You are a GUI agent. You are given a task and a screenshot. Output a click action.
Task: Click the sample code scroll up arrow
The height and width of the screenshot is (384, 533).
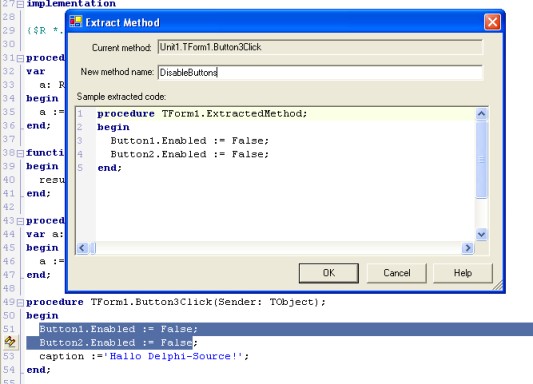click(x=481, y=114)
